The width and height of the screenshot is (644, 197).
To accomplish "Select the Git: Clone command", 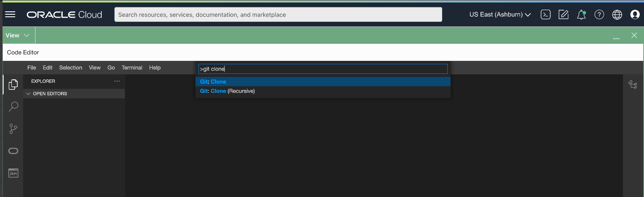I will coord(323,81).
